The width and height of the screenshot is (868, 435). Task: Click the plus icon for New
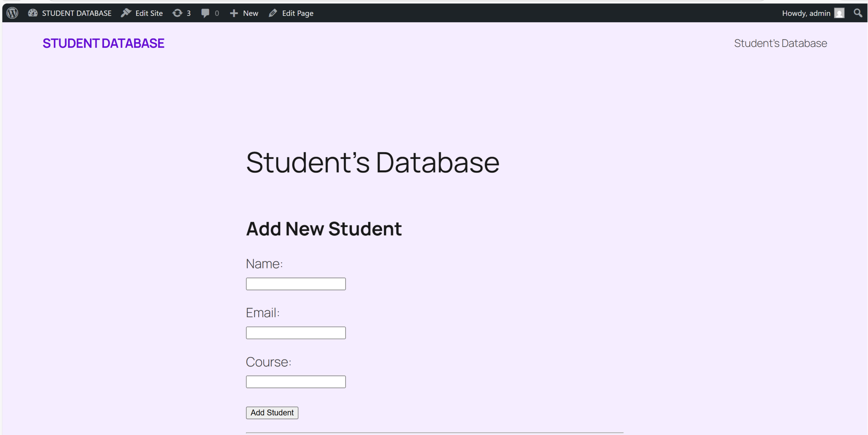coord(234,13)
